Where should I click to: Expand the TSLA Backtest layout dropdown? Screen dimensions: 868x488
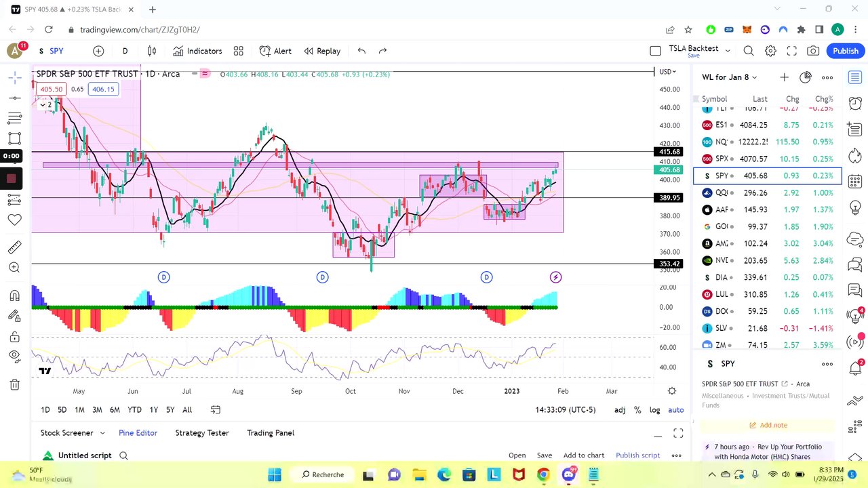tap(728, 51)
